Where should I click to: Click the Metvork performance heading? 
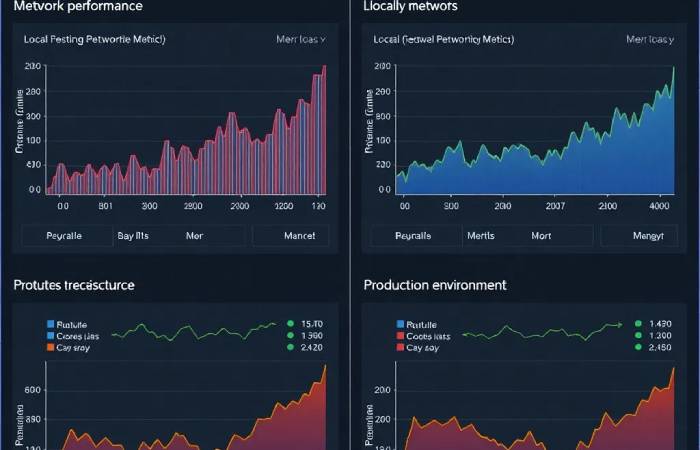pos(78,6)
